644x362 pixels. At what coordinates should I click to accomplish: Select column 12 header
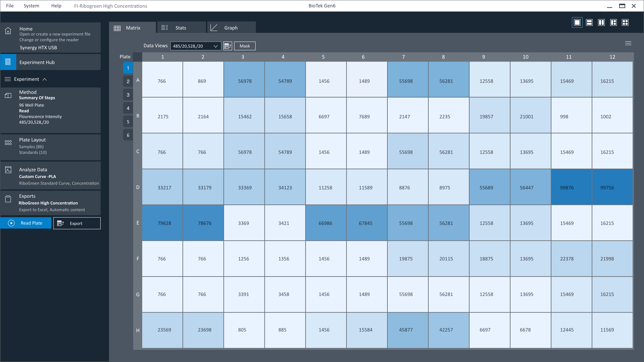pyautogui.click(x=612, y=57)
